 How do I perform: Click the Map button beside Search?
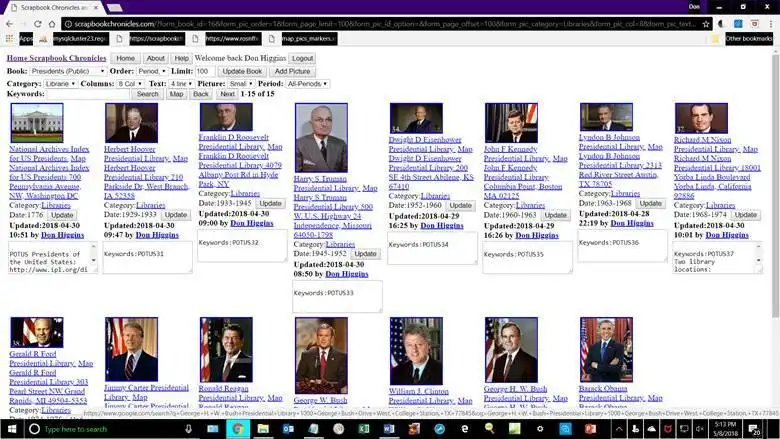[176, 93]
